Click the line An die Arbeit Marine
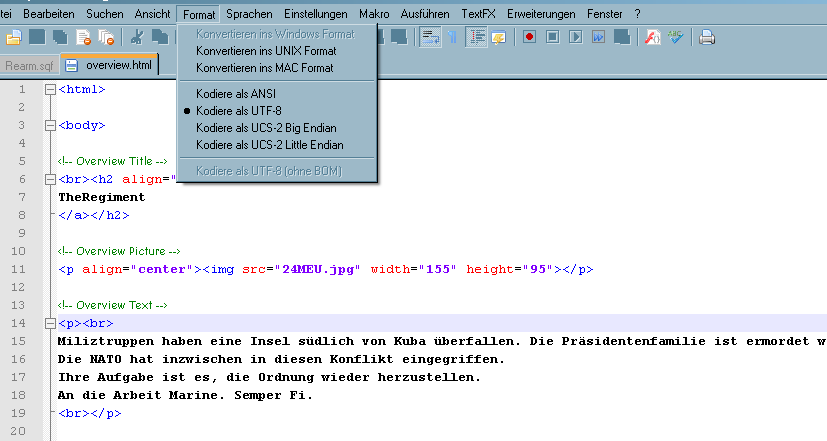The image size is (827, 441). pyautogui.click(x=185, y=395)
